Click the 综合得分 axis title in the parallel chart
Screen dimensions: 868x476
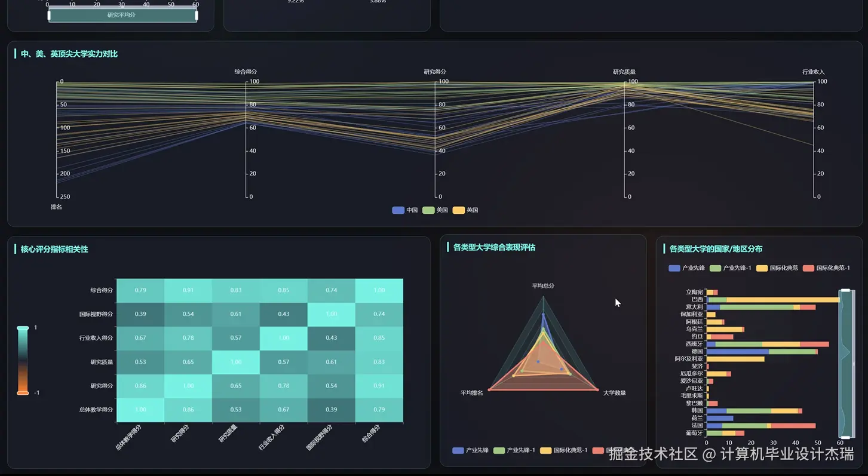pos(246,72)
